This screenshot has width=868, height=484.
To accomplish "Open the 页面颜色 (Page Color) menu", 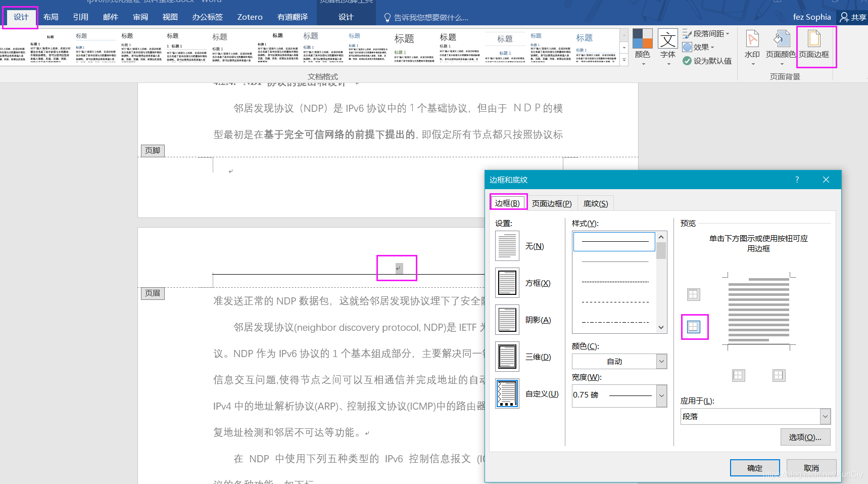I will tap(781, 47).
